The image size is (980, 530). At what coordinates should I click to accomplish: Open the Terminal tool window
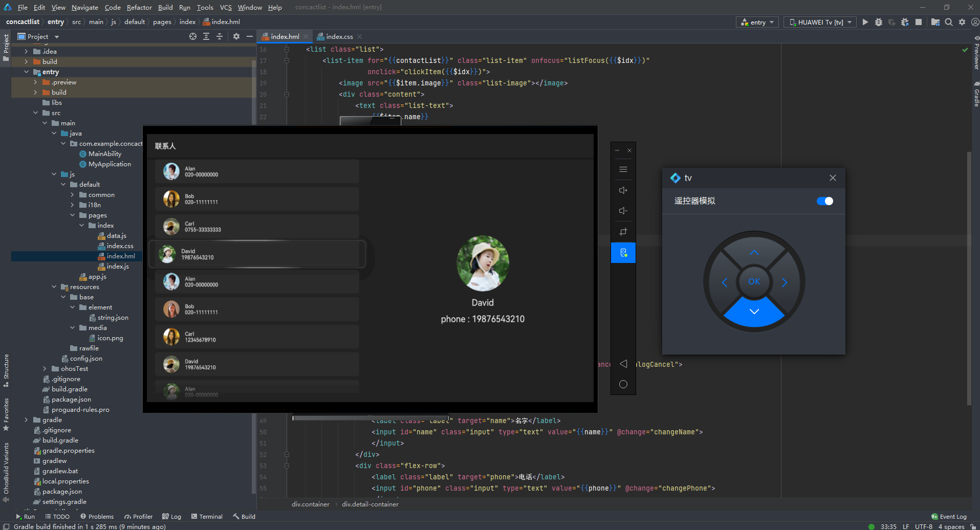207,517
